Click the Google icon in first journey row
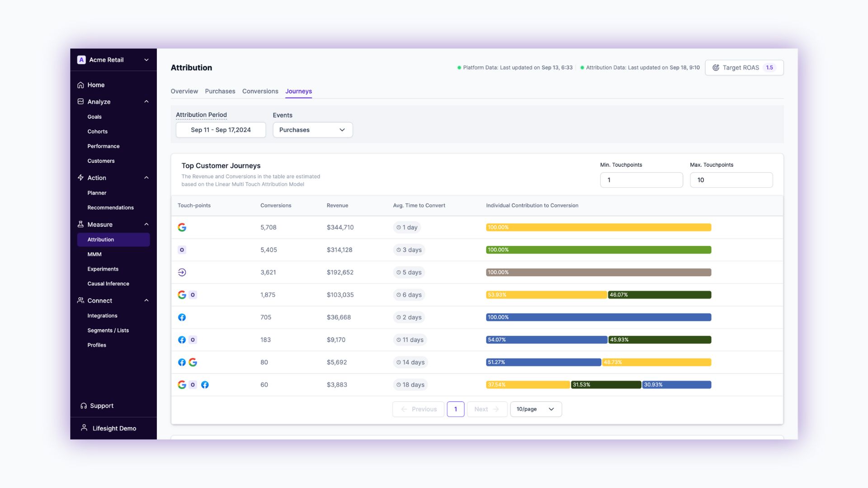Viewport: 868px width, 488px height. tap(182, 227)
